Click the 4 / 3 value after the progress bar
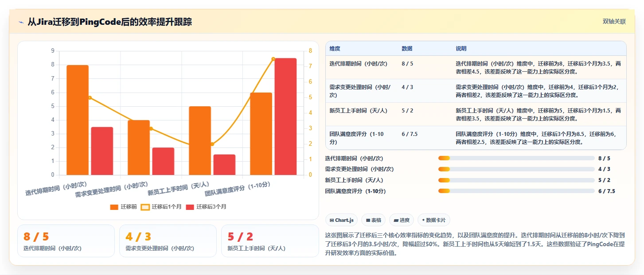Screen dimensions: 644x275 pyautogui.click(x=604, y=169)
